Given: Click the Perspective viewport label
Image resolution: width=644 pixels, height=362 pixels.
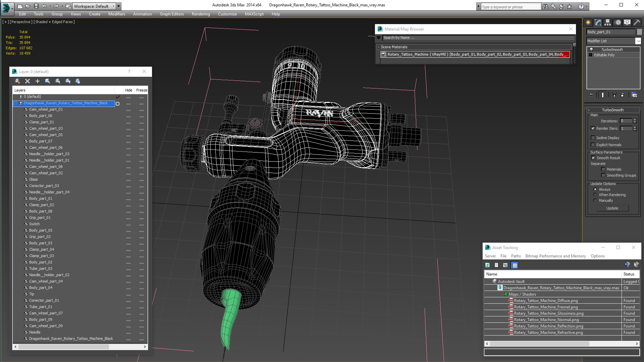Looking at the screenshot, I should click(21, 22).
